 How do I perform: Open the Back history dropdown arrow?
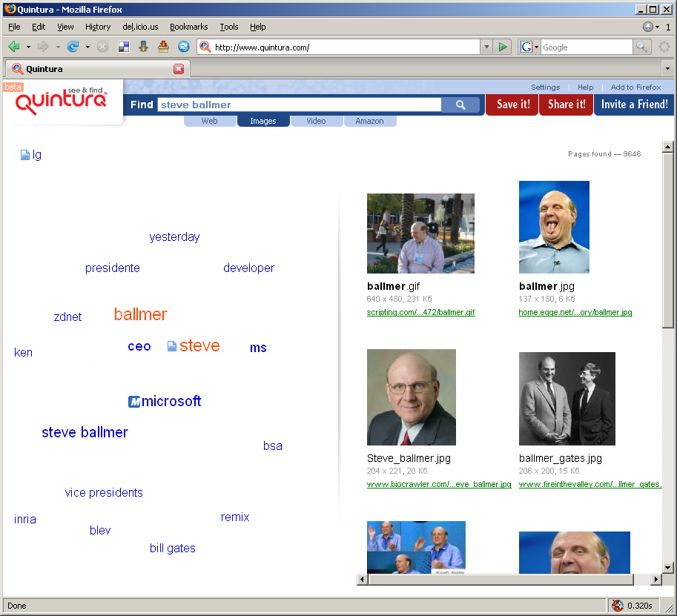click(x=28, y=47)
